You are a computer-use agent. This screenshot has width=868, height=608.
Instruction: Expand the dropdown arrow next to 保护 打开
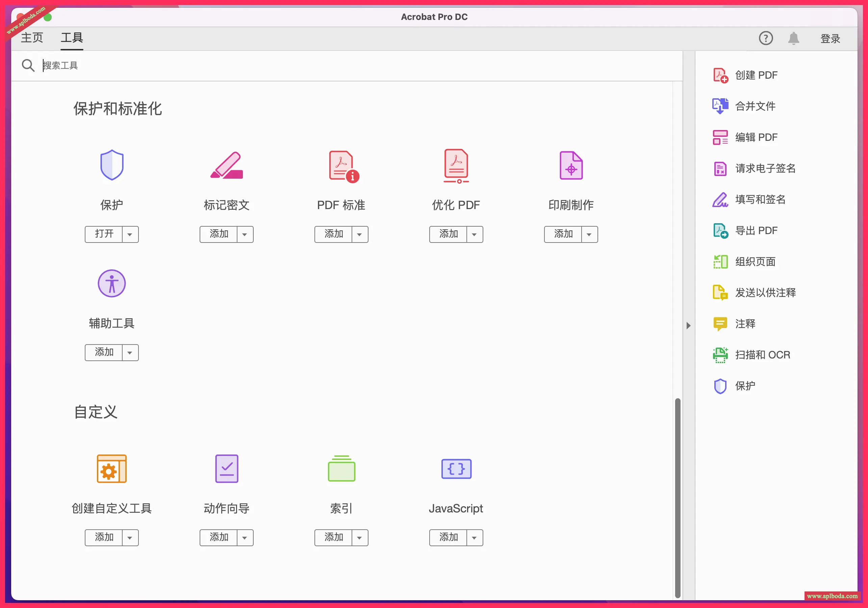pyautogui.click(x=130, y=234)
